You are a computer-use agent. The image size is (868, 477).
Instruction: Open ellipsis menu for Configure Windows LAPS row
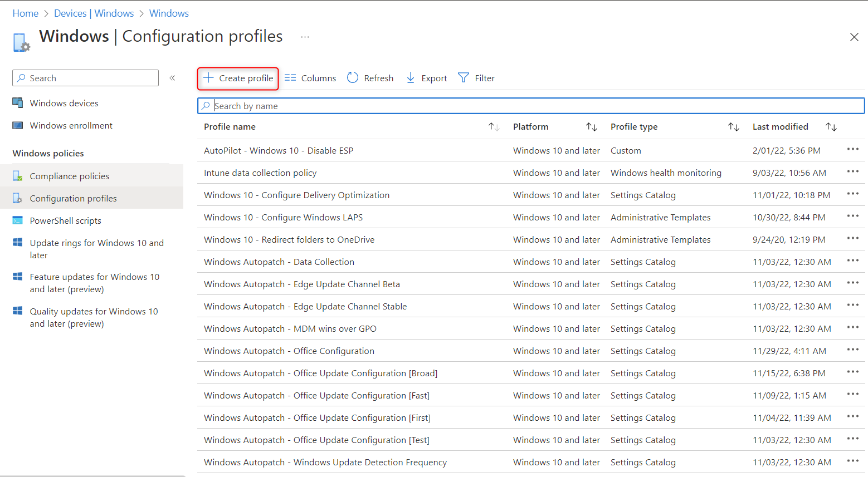coord(852,216)
